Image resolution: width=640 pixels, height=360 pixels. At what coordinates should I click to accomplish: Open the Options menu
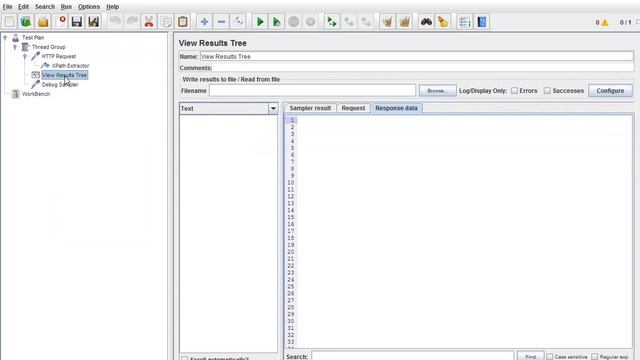89,7
